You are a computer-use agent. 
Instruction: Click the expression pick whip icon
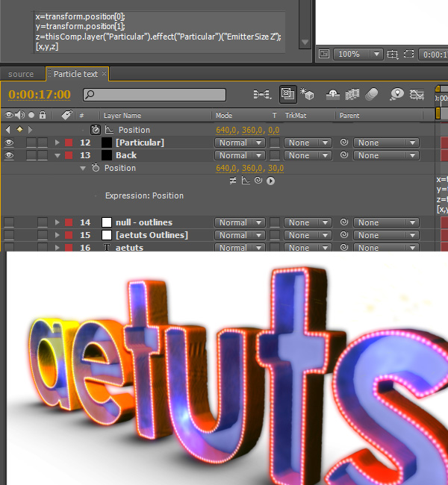pyautogui.click(x=258, y=180)
